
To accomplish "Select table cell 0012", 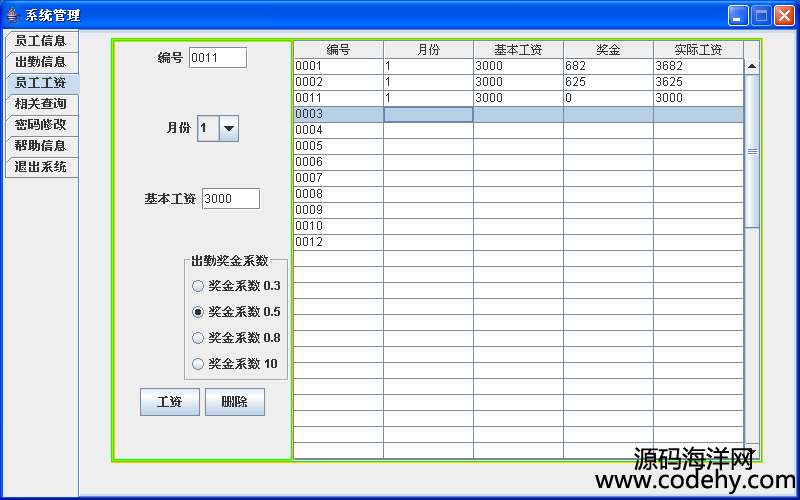I will 338,242.
